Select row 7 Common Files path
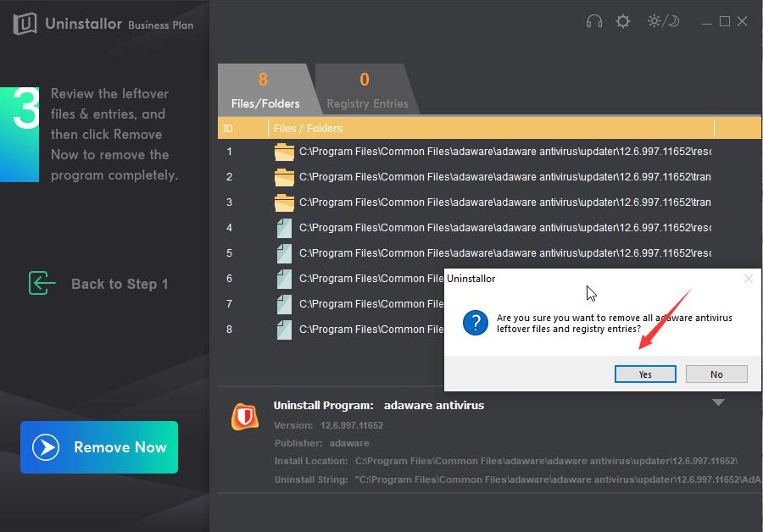The height and width of the screenshot is (532, 763). [x=371, y=304]
